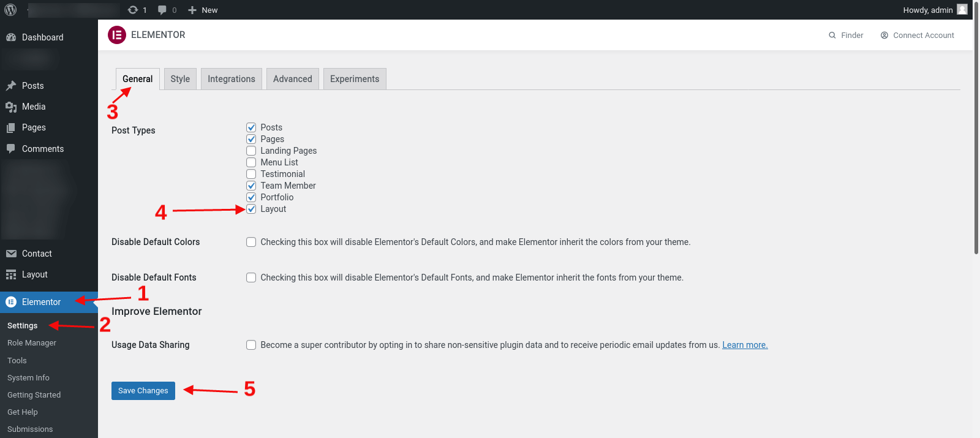This screenshot has width=980, height=438.
Task: Open the Advanced tab
Action: 293,79
